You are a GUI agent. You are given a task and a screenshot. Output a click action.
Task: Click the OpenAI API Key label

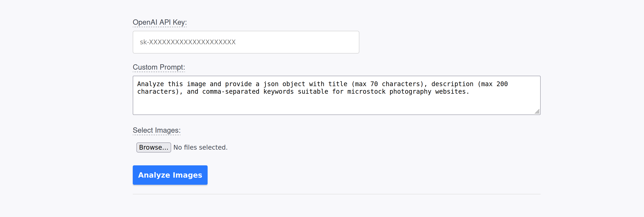tap(159, 22)
